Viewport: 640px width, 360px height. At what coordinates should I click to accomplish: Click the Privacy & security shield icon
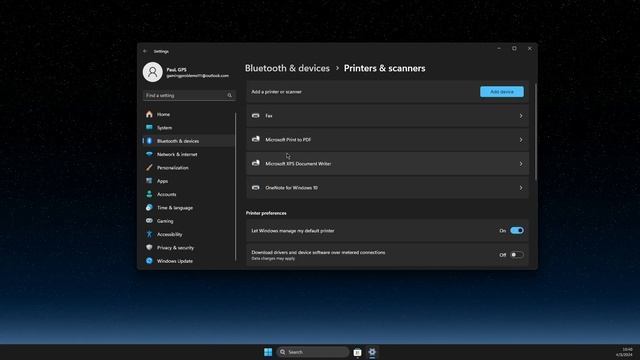click(149, 247)
